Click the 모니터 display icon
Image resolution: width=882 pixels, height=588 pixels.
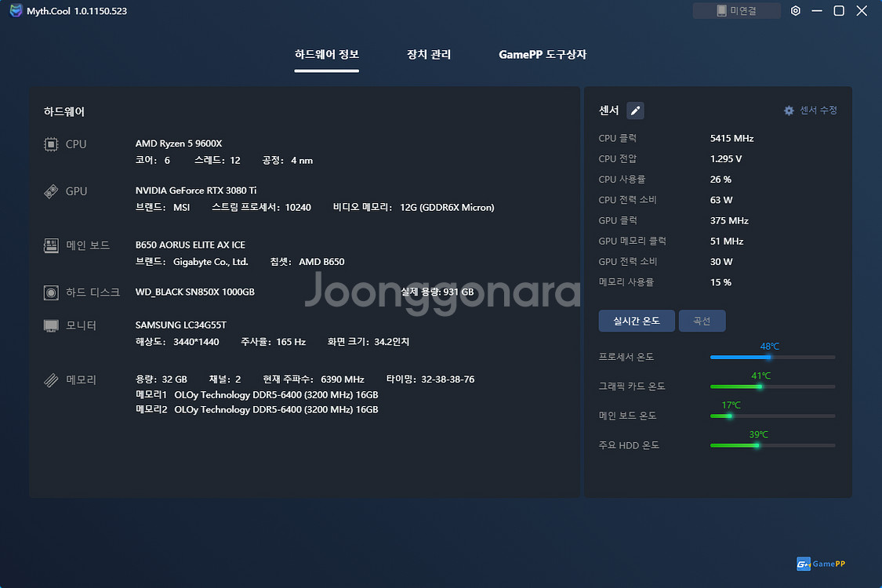tap(51, 326)
